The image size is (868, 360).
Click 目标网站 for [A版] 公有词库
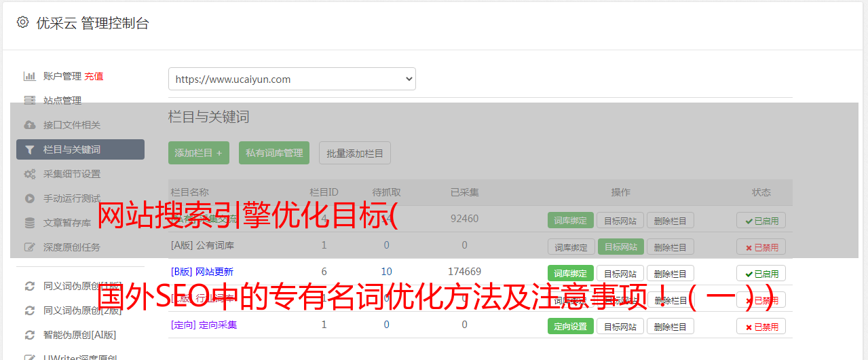click(620, 247)
